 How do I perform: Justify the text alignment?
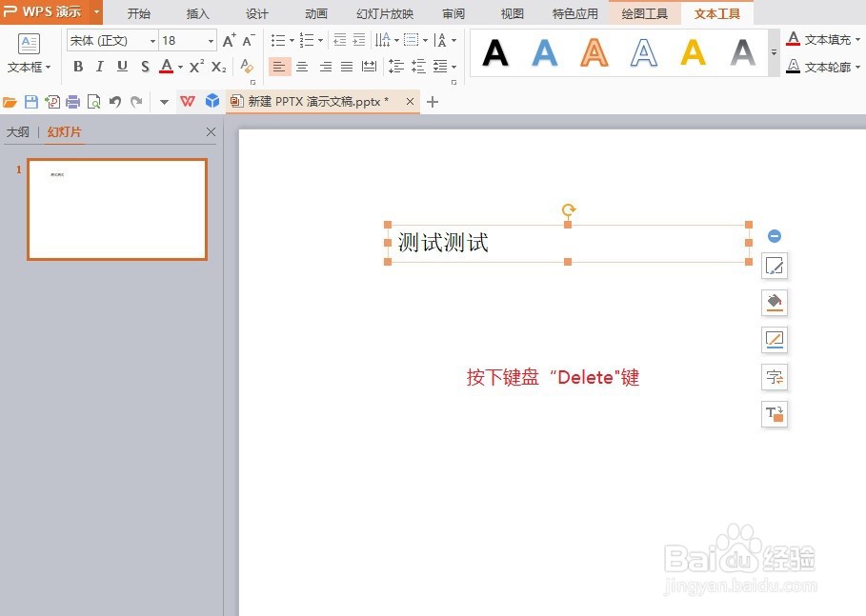tap(347, 67)
